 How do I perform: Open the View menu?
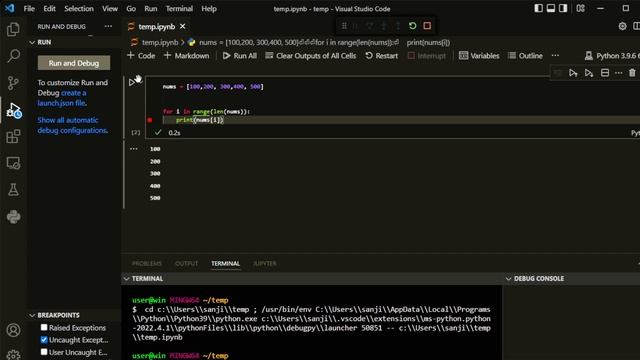tap(110, 9)
